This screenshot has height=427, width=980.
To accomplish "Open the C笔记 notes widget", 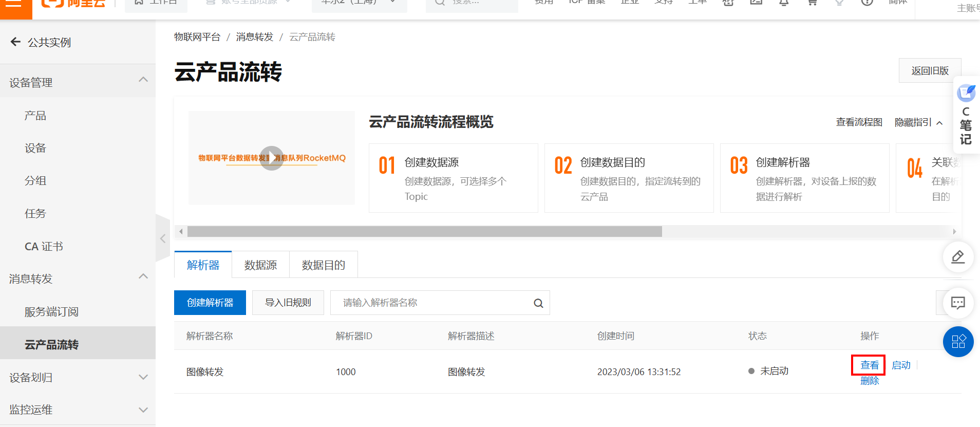I will tap(966, 115).
